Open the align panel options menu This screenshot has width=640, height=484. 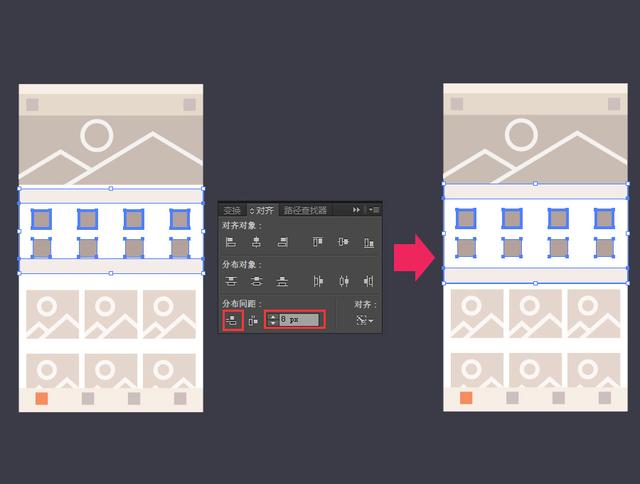374,210
